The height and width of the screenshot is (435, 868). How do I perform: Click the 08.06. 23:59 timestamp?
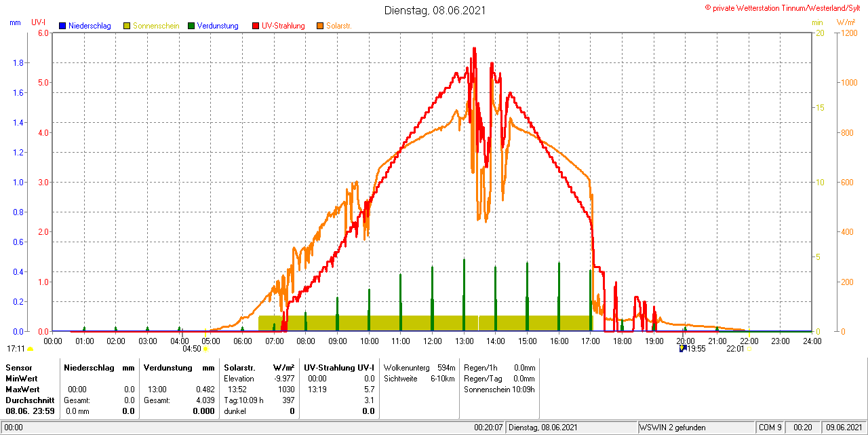click(x=30, y=411)
